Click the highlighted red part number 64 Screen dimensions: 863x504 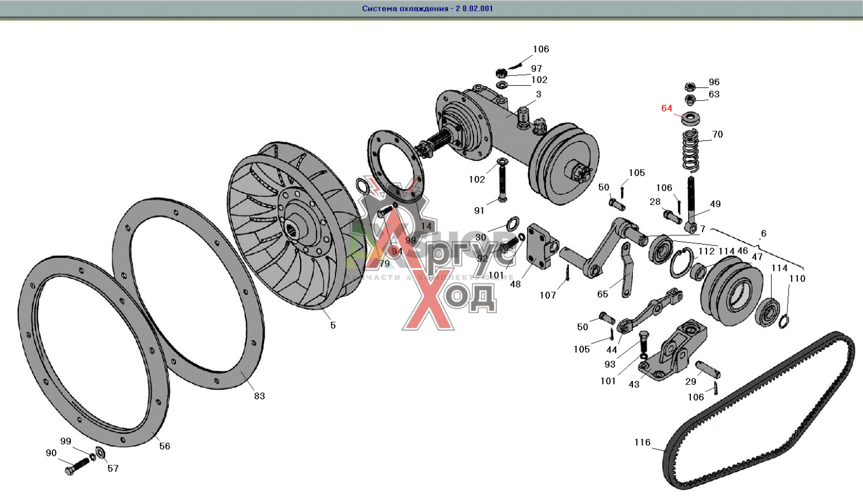tap(667, 108)
